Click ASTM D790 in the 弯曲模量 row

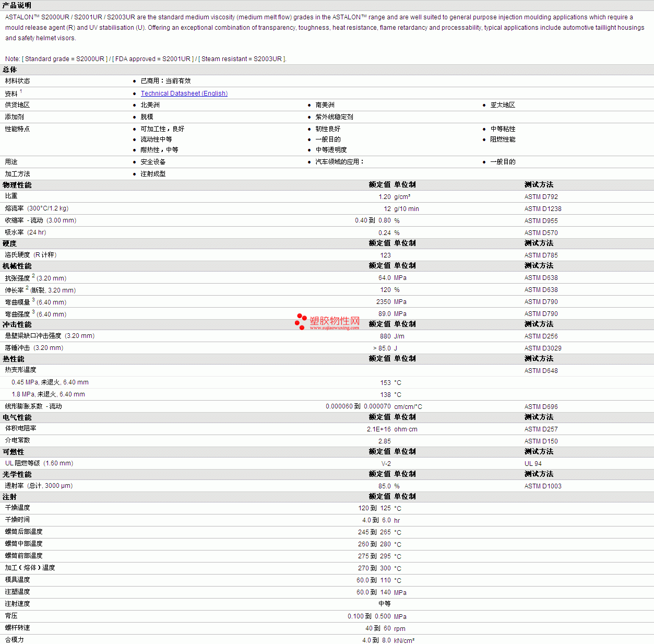541,302
